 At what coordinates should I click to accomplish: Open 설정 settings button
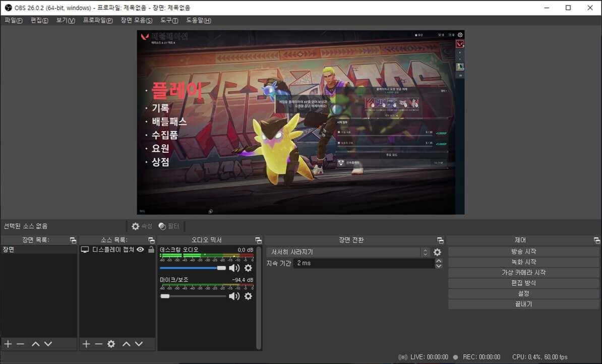click(x=524, y=294)
